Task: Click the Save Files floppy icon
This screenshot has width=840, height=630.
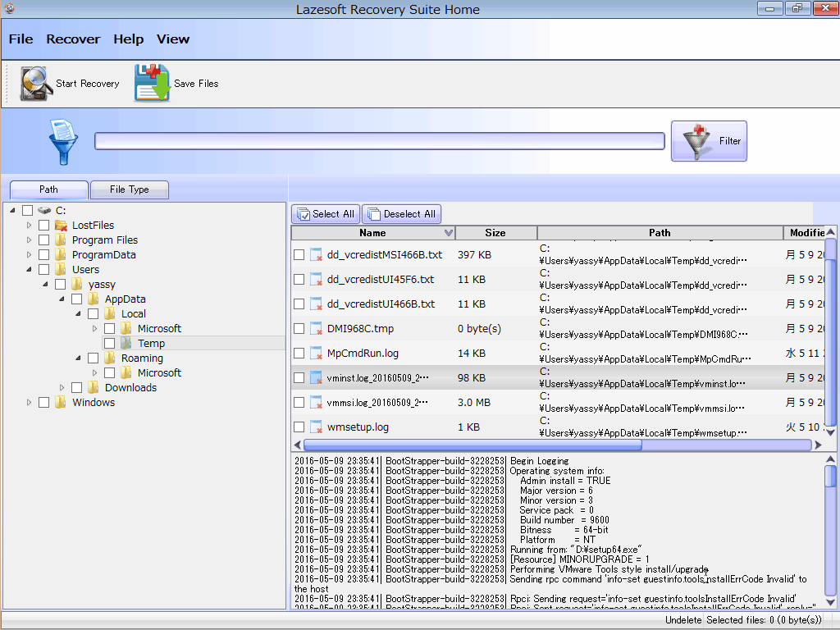Action: pyautogui.click(x=152, y=83)
